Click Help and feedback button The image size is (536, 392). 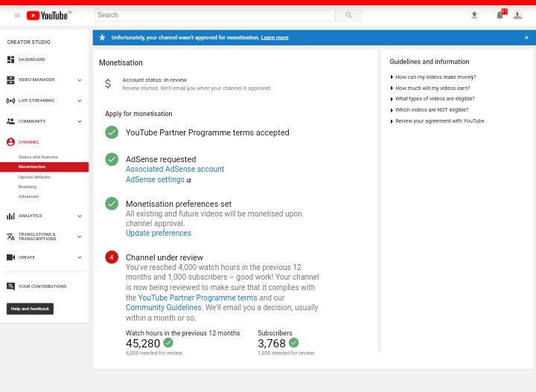[x=30, y=309]
